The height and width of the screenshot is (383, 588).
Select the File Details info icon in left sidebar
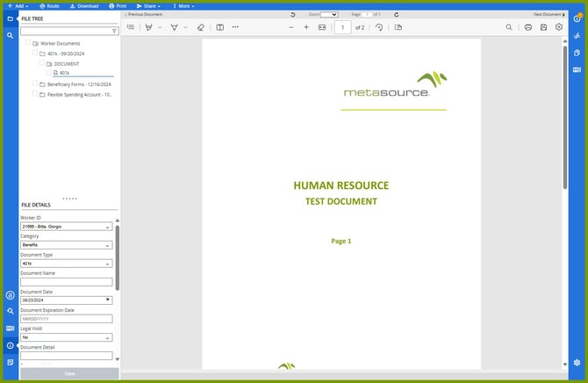tap(11, 345)
